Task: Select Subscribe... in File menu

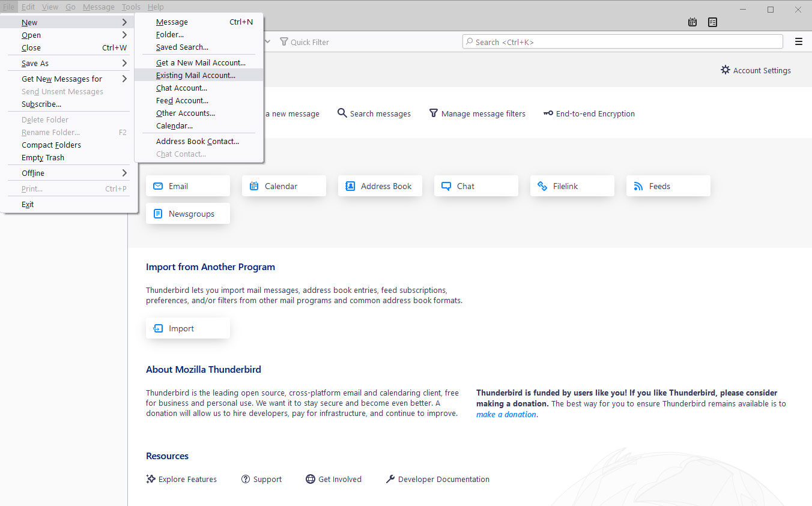Action: 69,104
